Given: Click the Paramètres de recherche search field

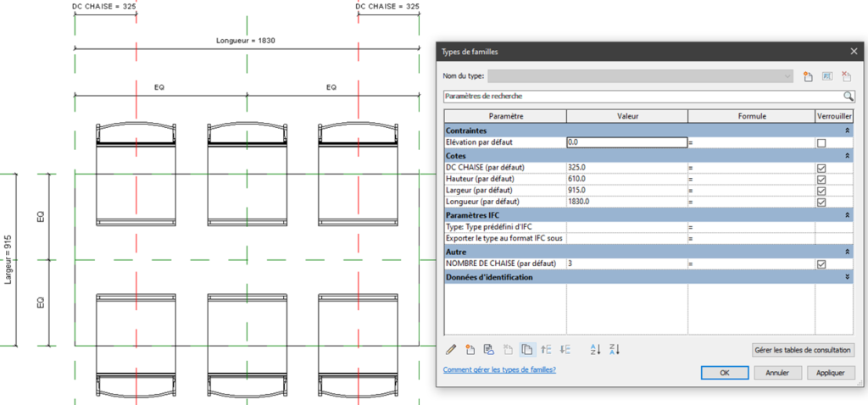Looking at the screenshot, I should (640, 97).
